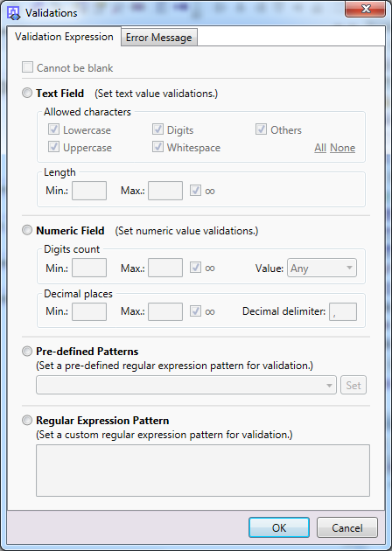Toggle the Lowercase allowed characters checkbox

point(53,129)
